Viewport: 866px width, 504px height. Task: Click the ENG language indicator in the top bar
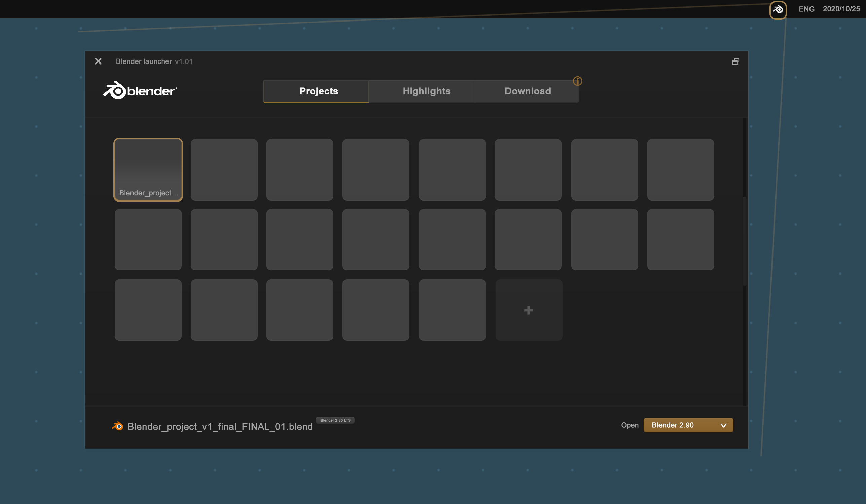coord(806,9)
